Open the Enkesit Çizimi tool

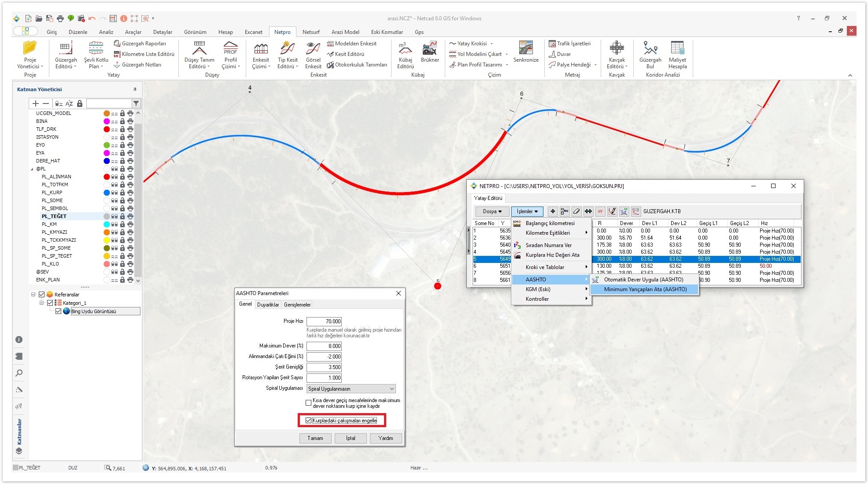261,55
